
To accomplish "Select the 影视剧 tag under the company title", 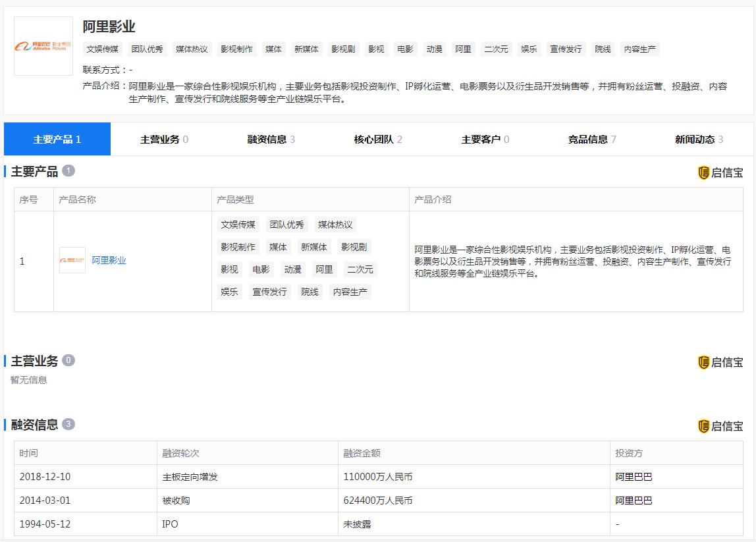I will (x=343, y=49).
